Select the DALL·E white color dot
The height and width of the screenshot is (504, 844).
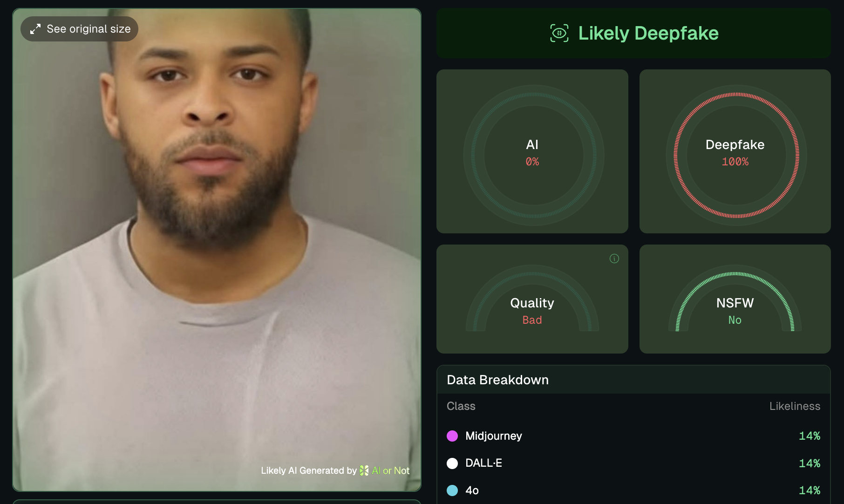pos(452,463)
